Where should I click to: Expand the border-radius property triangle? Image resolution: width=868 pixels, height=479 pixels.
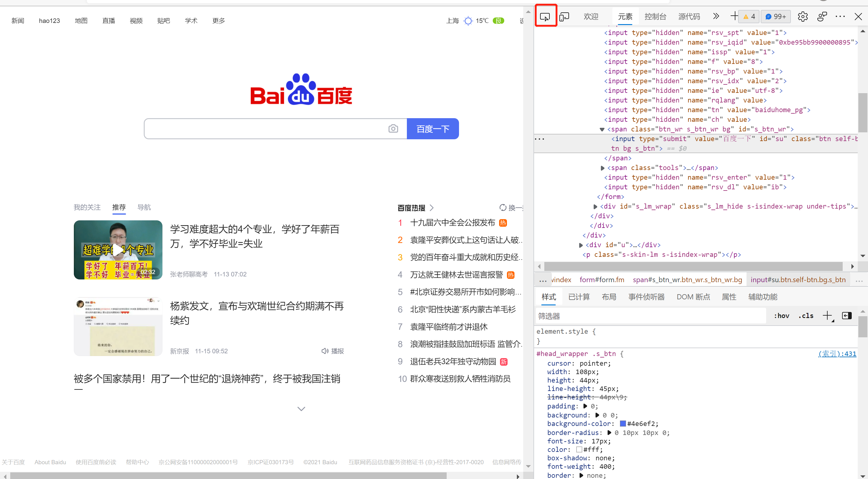(x=609, y=433)
